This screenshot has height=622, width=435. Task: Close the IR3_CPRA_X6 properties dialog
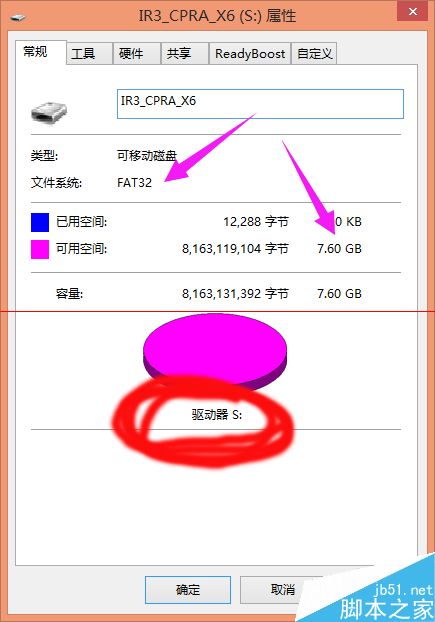(x=413, y=12)
